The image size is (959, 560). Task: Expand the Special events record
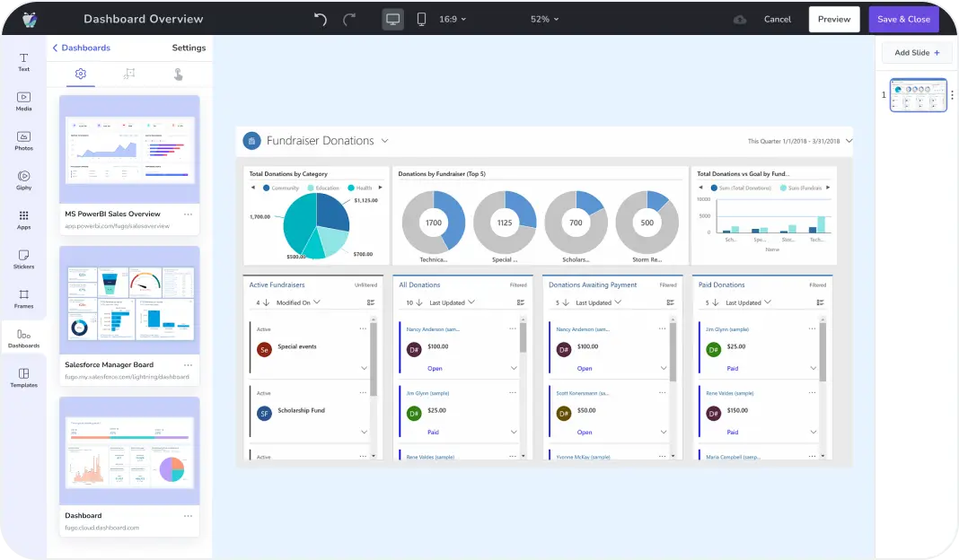click(x=364, y=368)
